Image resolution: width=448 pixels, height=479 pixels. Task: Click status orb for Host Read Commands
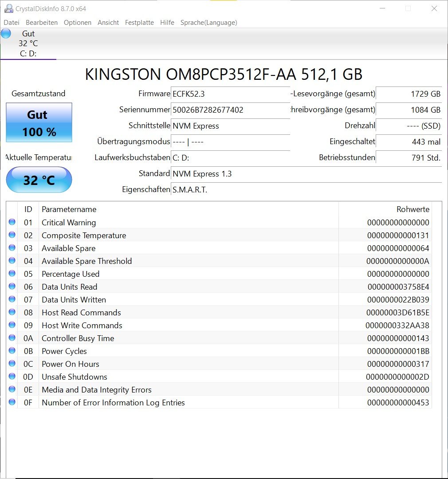(12, 312)
